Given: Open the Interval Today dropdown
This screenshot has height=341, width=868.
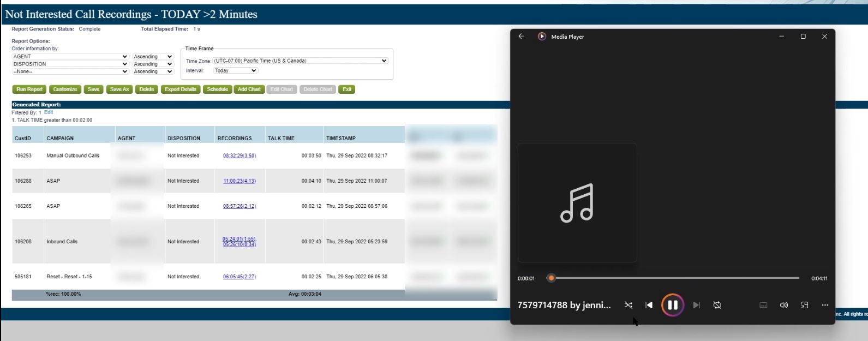Looking at the screenshot, I should click(235, 71).
